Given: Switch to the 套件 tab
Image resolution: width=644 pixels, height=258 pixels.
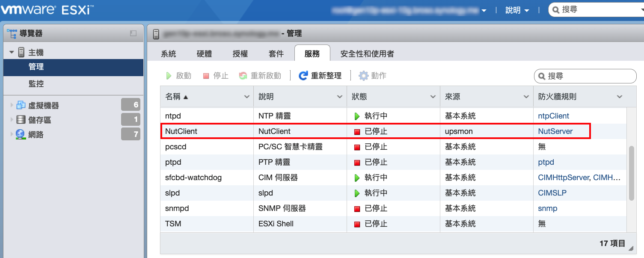Looking at the screenshot, I should pos(276,54).
